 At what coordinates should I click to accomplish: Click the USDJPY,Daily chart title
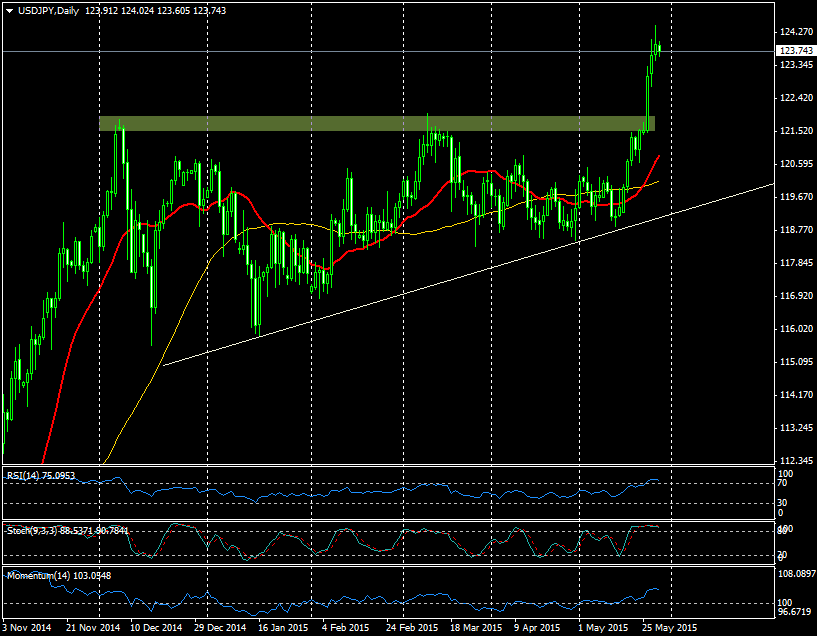[x=50, y=10]
